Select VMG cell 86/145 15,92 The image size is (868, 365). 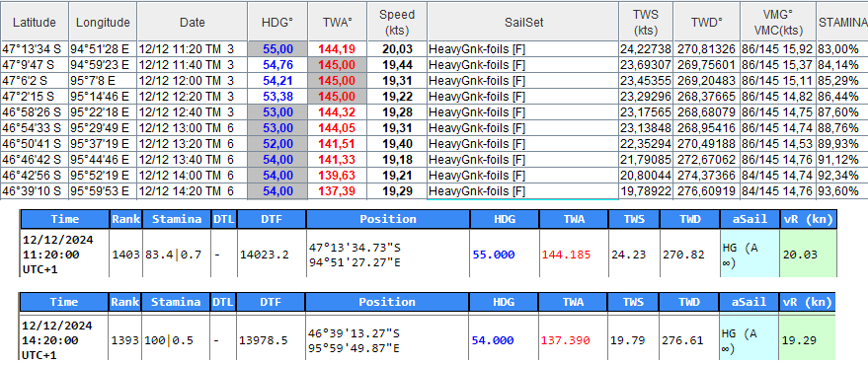[778, 49]
